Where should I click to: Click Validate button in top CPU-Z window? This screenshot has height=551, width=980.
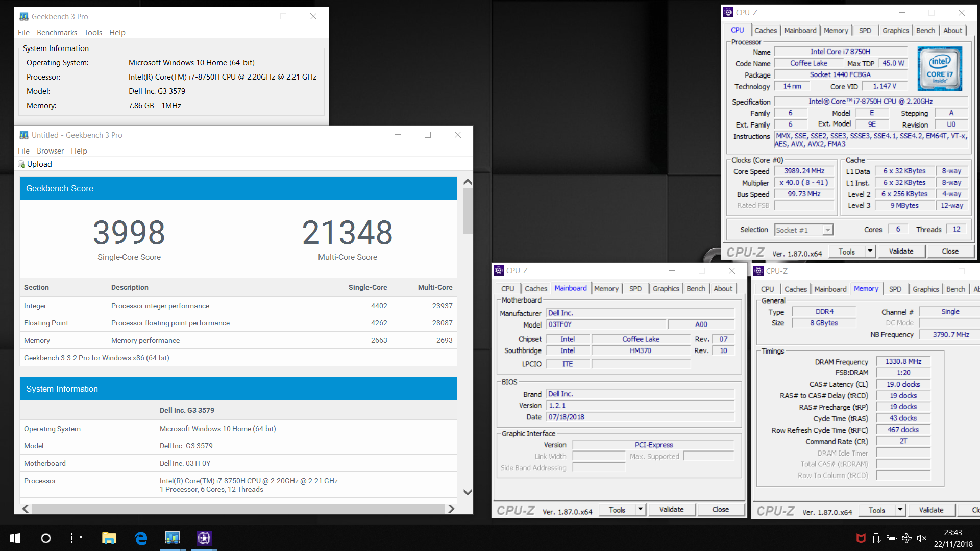click(901, 252)
